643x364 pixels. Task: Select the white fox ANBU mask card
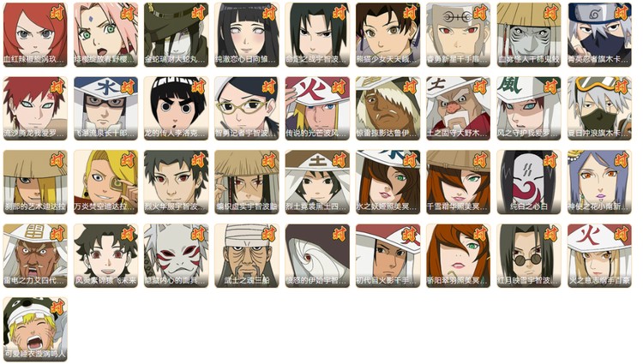point(177,255)
